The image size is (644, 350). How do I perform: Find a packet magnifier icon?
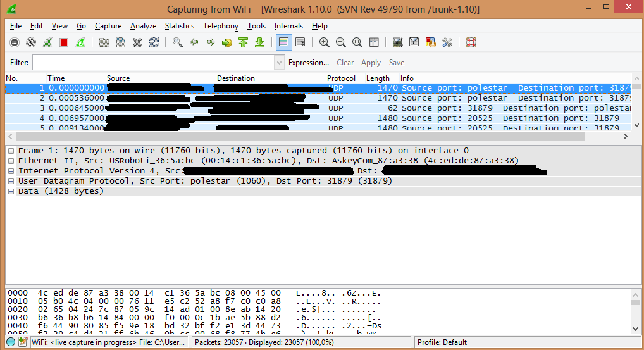click(177, 42)
